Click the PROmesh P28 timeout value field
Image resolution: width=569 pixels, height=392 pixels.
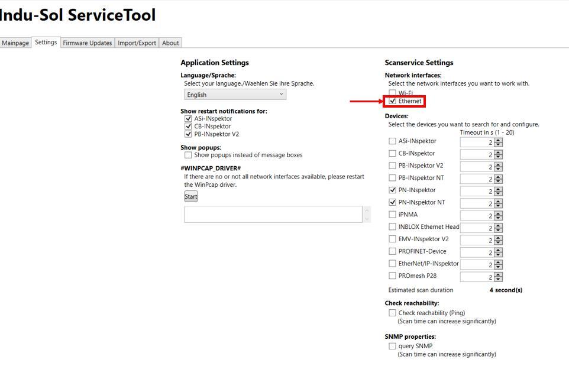477,277
